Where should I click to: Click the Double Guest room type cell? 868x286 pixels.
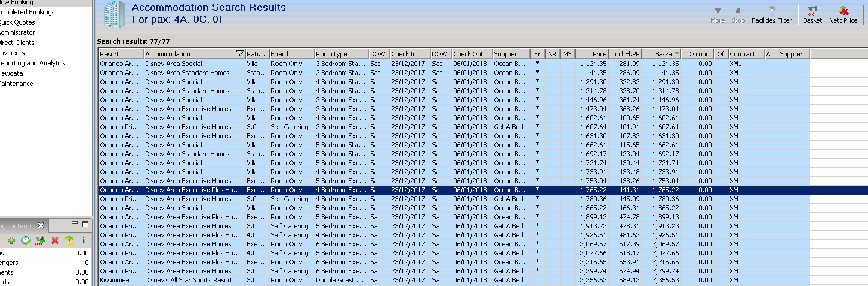coord(341,280)
